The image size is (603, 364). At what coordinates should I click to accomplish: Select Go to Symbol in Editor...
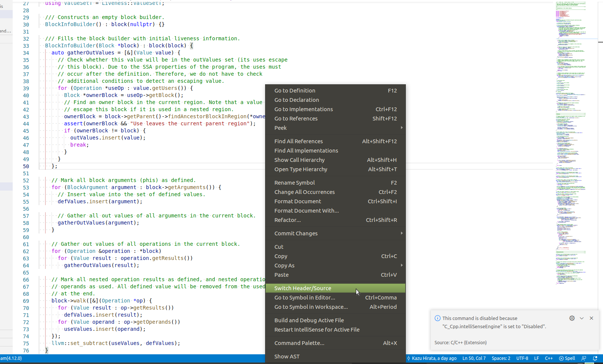[x=335, y=298]
